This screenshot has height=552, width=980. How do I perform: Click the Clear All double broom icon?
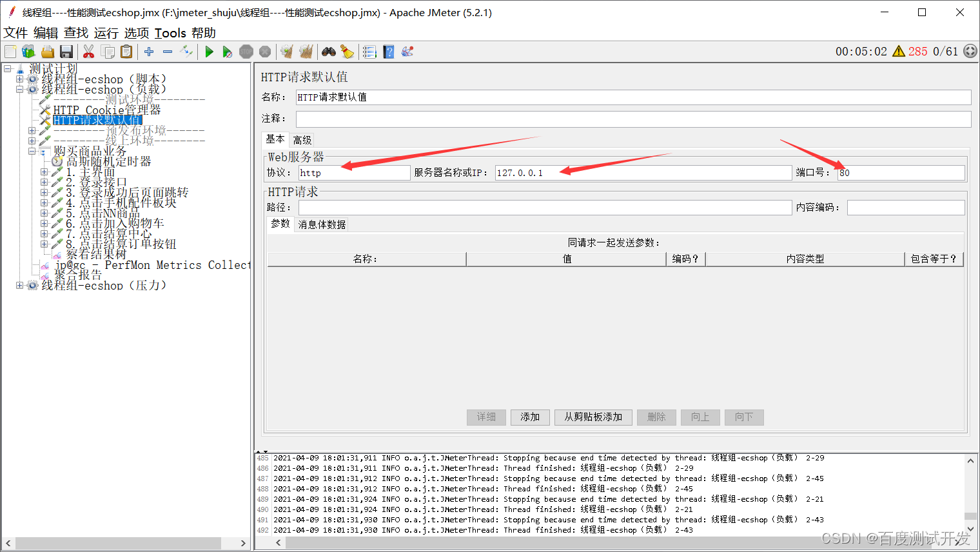click(x=306, y=52)
